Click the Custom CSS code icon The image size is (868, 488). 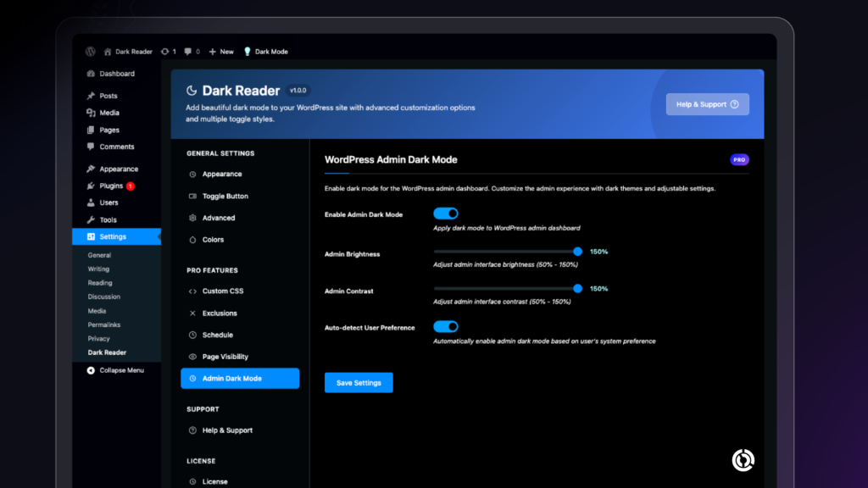click(193, 291)
